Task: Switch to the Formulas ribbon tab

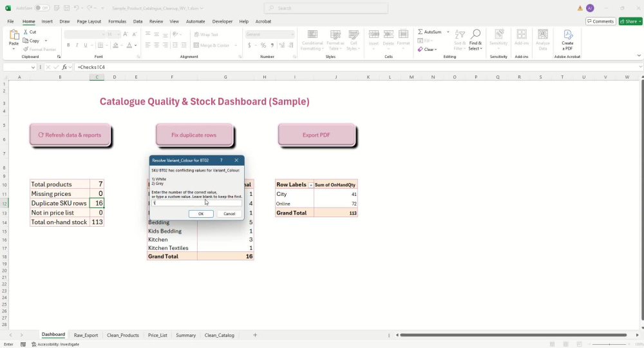Action: tap(117, 21)
